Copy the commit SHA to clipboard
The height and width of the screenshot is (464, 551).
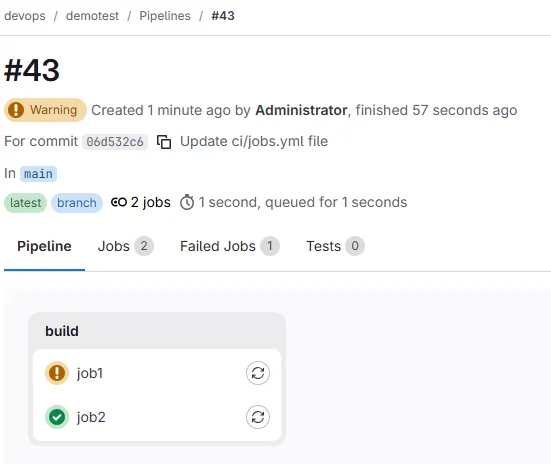click(x=164, y=142)
